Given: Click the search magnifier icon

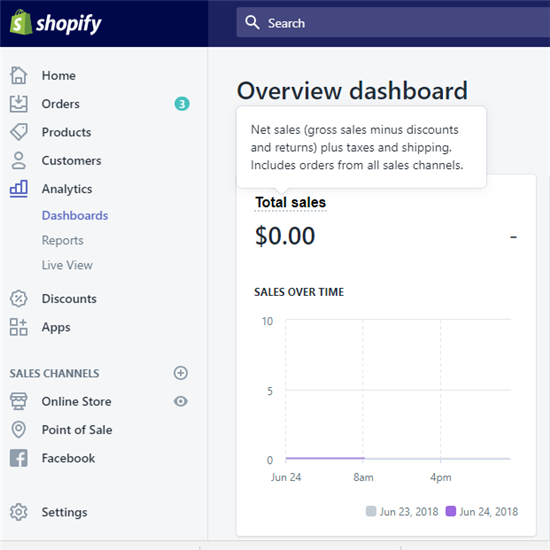Looking at the screenshot, I should [x=252, y=22].
